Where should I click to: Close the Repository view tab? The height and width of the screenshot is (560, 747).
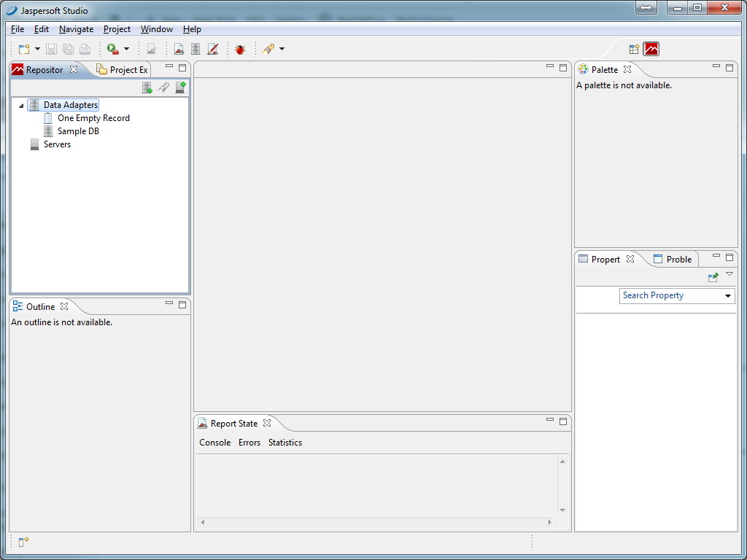(x=74, y=69)
